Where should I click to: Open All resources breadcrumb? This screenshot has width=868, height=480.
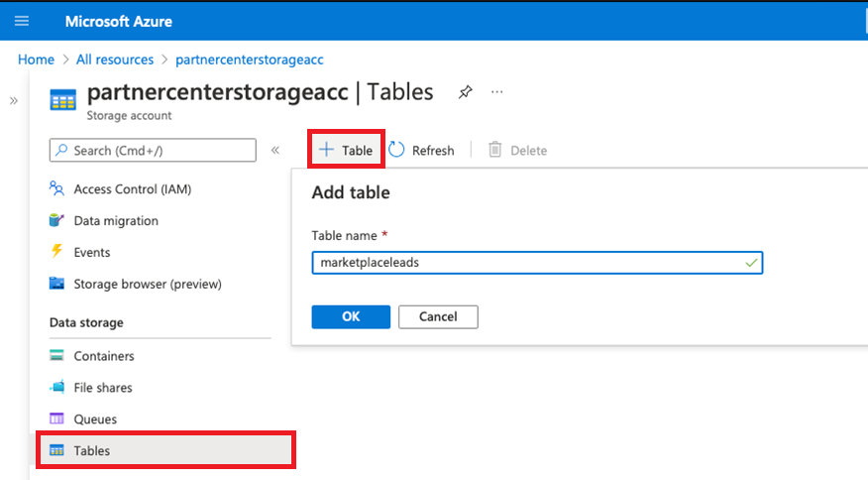115,60
